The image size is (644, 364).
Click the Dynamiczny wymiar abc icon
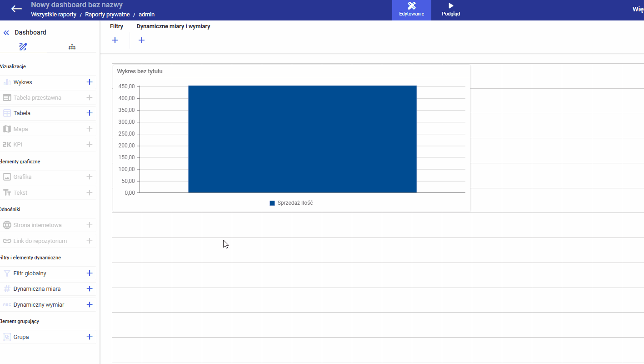click(7, 305)
